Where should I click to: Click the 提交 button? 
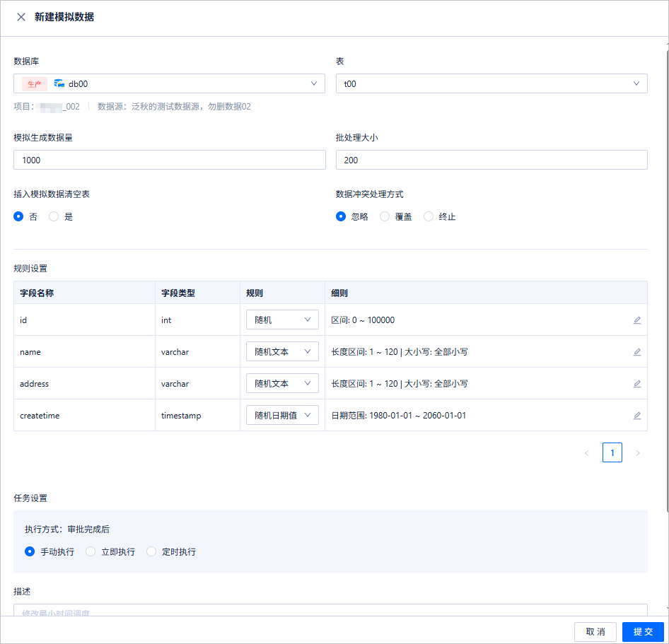coord(643,632)
